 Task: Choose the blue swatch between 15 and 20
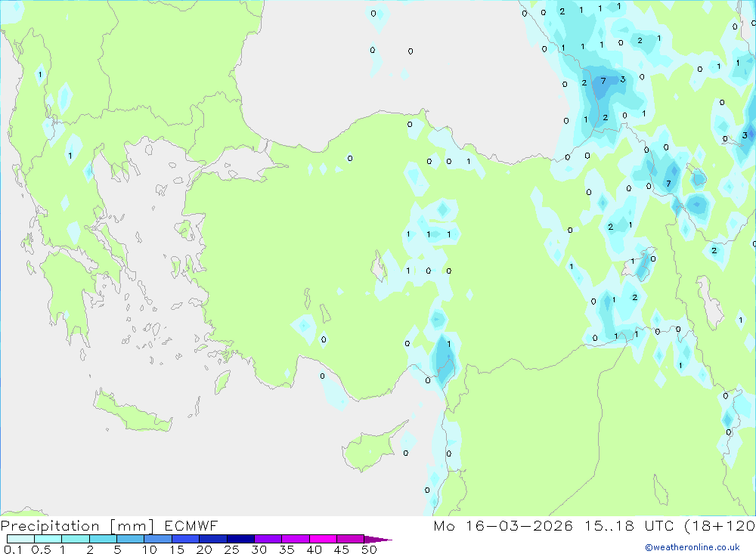click(x=185, y=539)
